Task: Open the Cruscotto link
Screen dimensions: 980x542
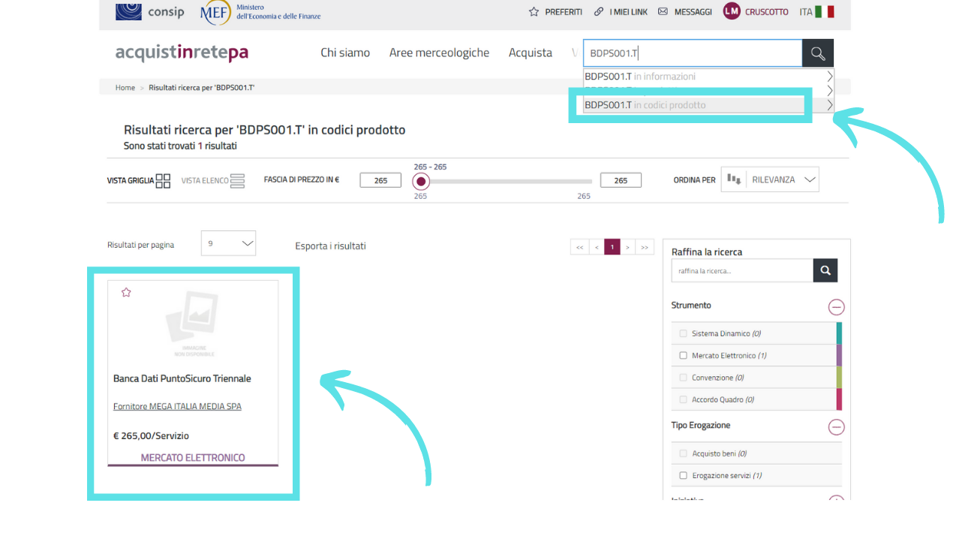Action: tap(767, 12)
